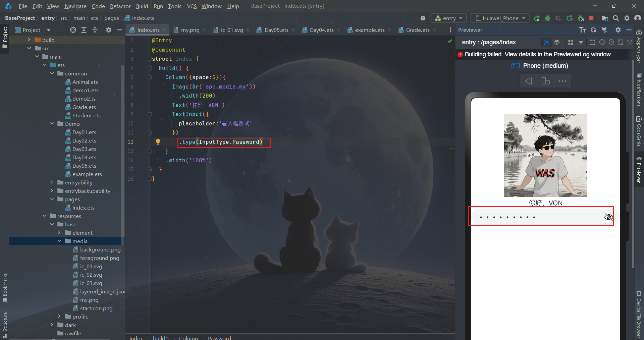Click the cartoon image in phone preview
Image resolution: width=644 pixels, height=340 pixels.
pos(545,156)
